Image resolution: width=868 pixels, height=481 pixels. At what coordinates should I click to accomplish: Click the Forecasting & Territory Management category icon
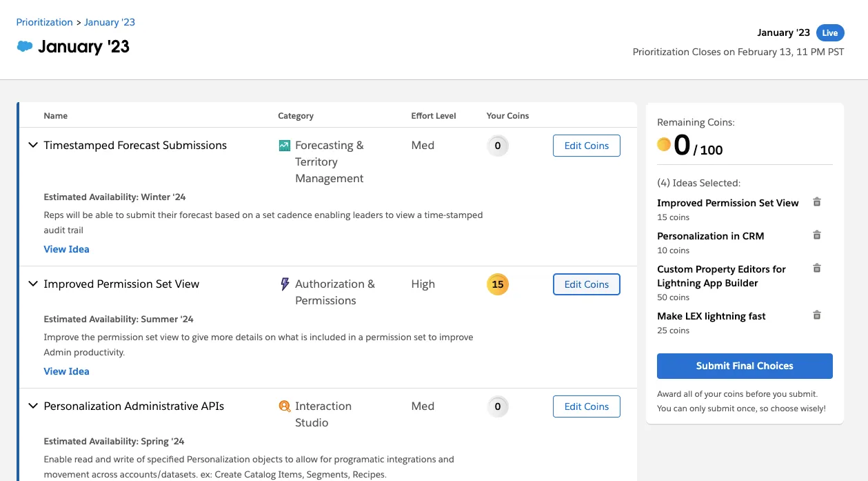pos(284,146)
